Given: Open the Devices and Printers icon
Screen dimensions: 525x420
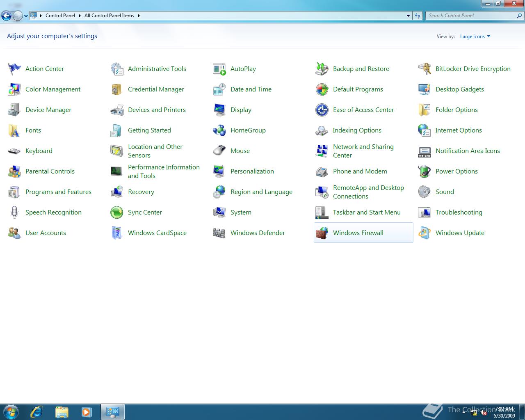Looking at the screenshot, I should tap(117, 110).
